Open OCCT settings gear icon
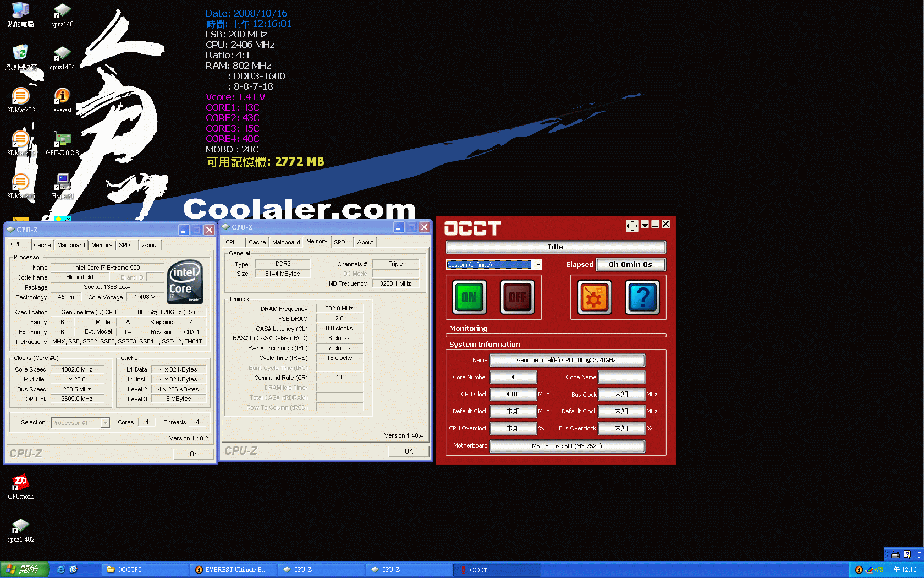924x578 pixels. [x=594, y=297]
